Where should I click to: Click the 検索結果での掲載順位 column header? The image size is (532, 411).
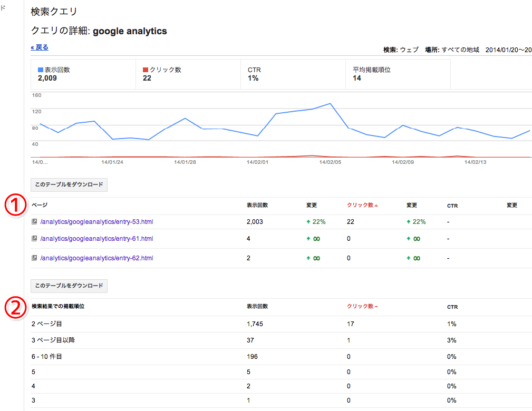[x=58, y=306]
